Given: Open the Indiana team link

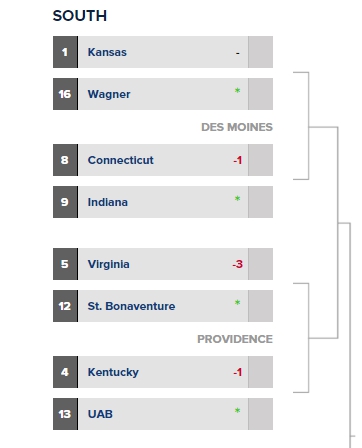Looking at the screenshot, I should (107, 202).
